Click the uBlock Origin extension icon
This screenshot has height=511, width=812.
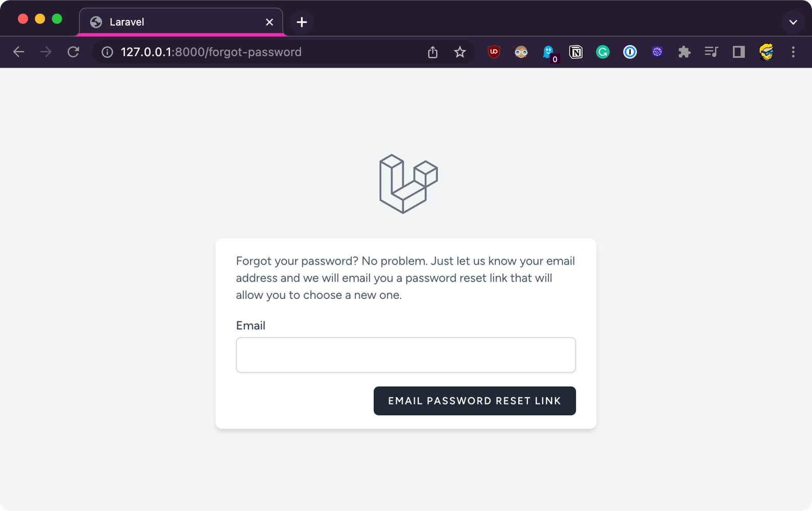(494, 52)
